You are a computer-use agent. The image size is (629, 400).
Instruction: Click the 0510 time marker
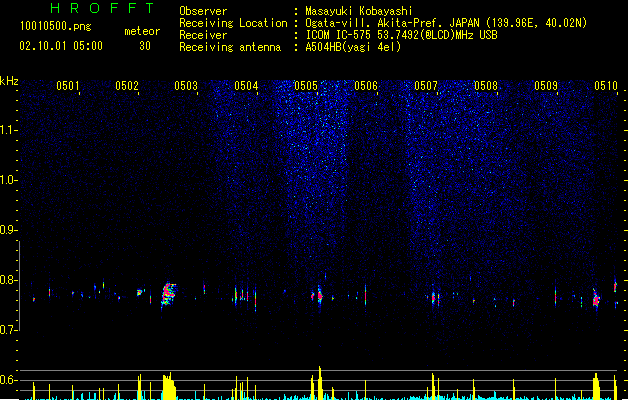tap(606, 85)
